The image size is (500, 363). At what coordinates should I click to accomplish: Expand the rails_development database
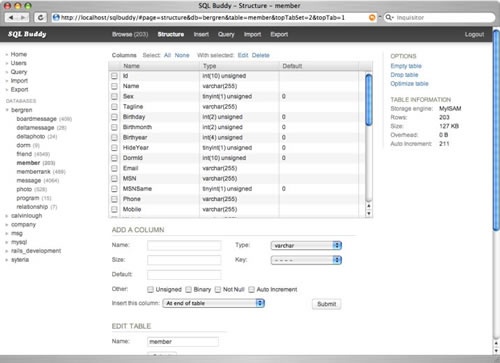7,251
